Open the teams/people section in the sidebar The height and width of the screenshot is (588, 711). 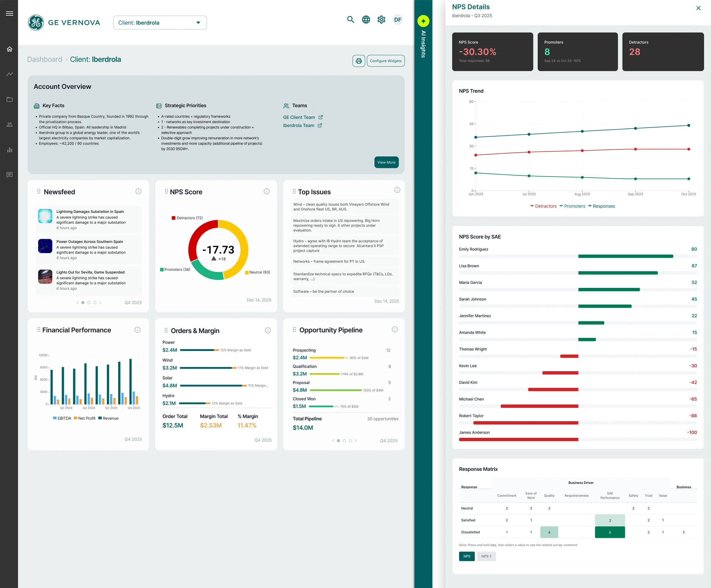[x=9, y=124]
